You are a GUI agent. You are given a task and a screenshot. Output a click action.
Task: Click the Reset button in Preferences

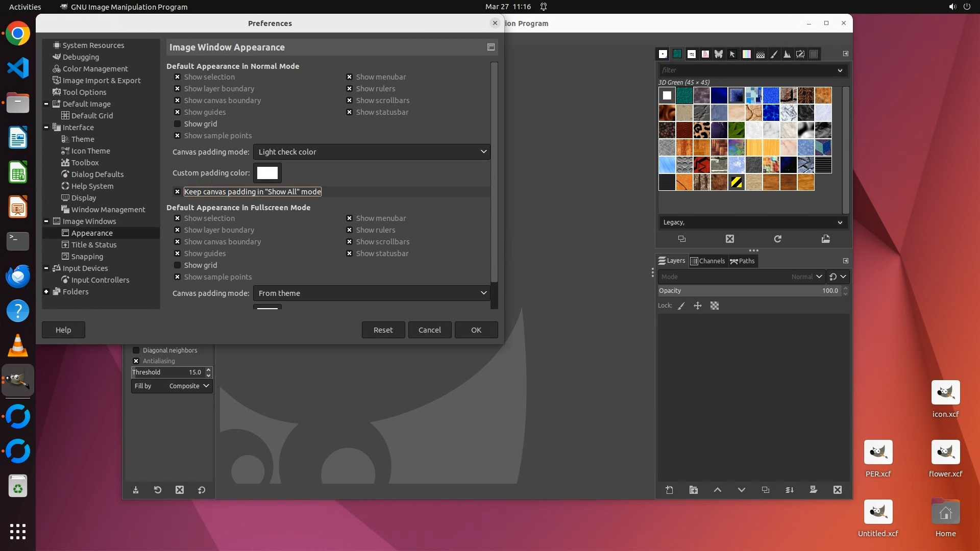383,330
